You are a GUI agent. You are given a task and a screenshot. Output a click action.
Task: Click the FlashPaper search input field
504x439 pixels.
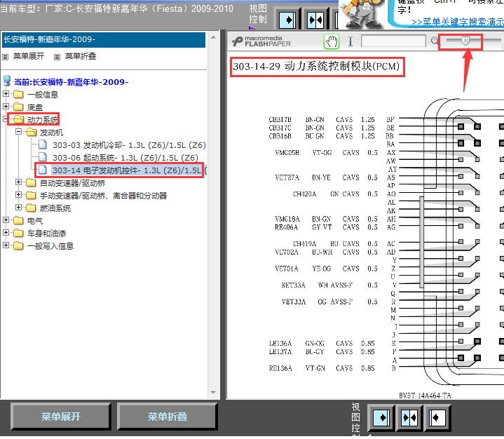tap(393, 41)
